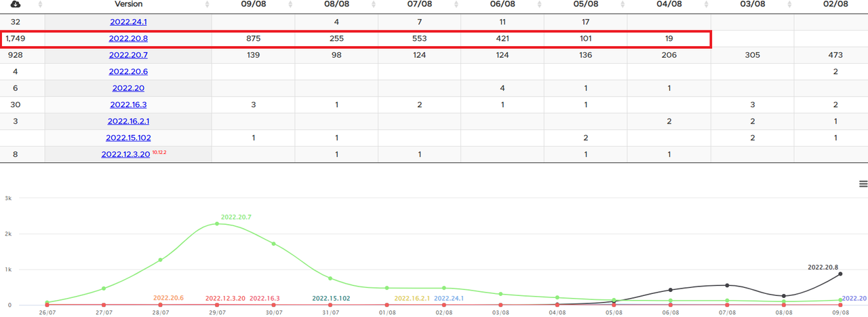Sort table by the 05/08 column
The width and height of the screenshot is (868, 317).
[x=585, y=4]
